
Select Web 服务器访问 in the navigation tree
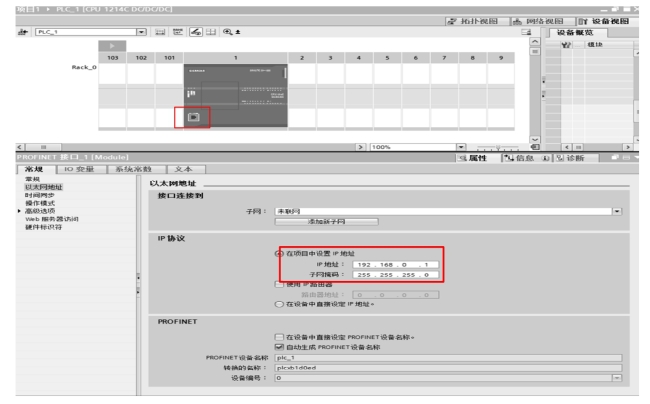[52, 219]
